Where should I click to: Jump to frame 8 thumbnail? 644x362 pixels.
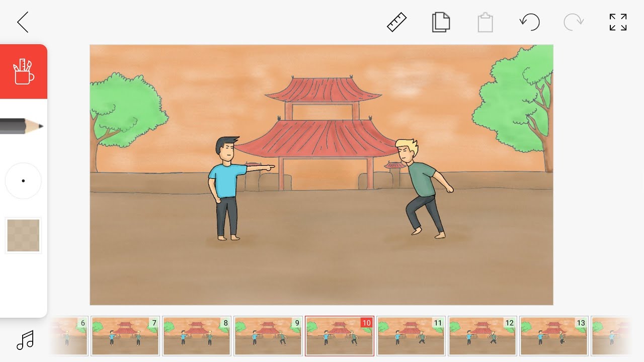coord(197,336)
